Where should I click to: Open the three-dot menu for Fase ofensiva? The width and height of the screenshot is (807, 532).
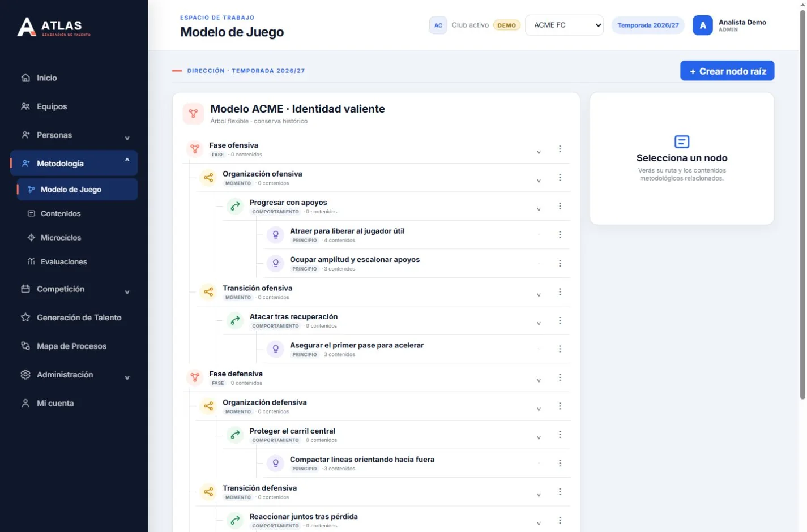coord(560,149)
